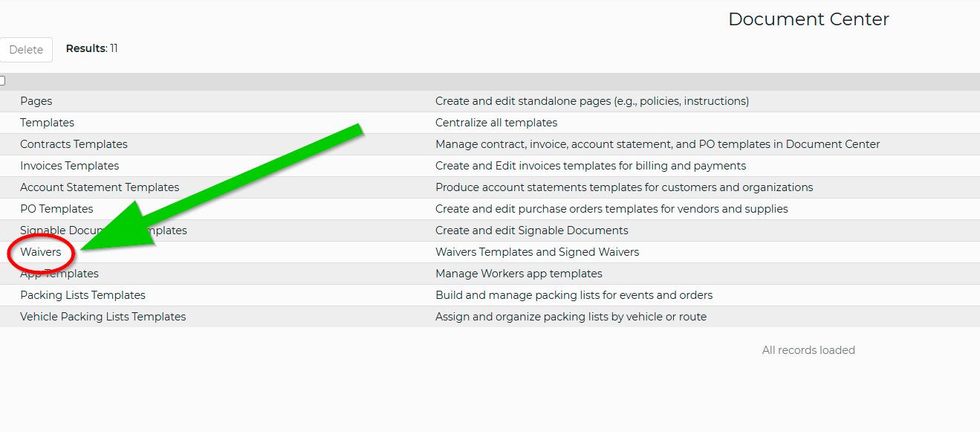Open Invoices Templates
Viewport: 980px width, 432px height.
(69, 166)
